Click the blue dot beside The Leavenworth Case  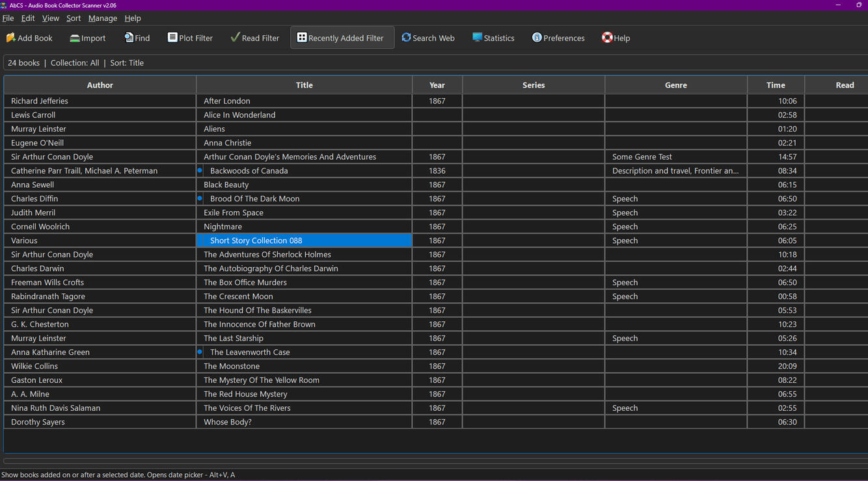[200, 352]
